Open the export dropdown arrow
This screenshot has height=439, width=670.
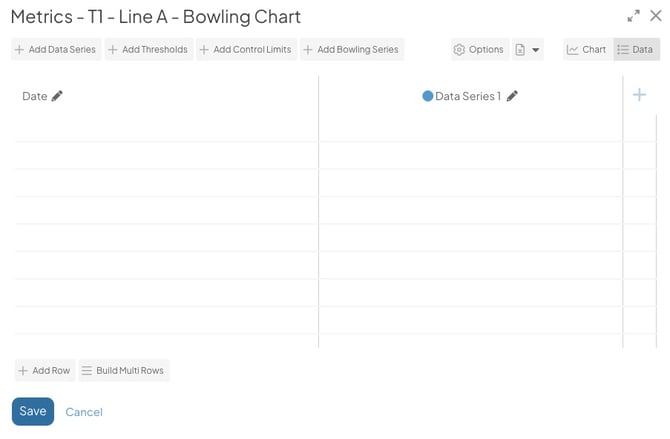(x=535, y=50)
